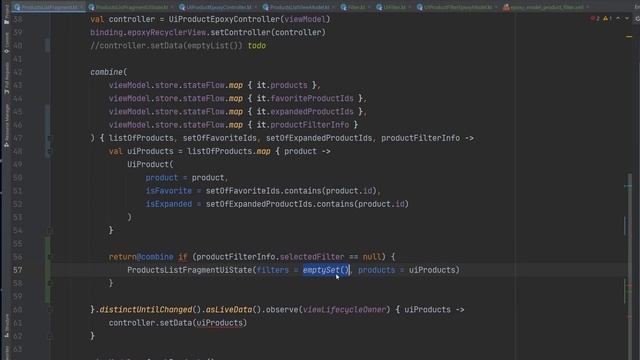This screenshot has width=640, height=360.
Task: Collapse the observe lambda at line 60
Action: (x=49, y=310)
